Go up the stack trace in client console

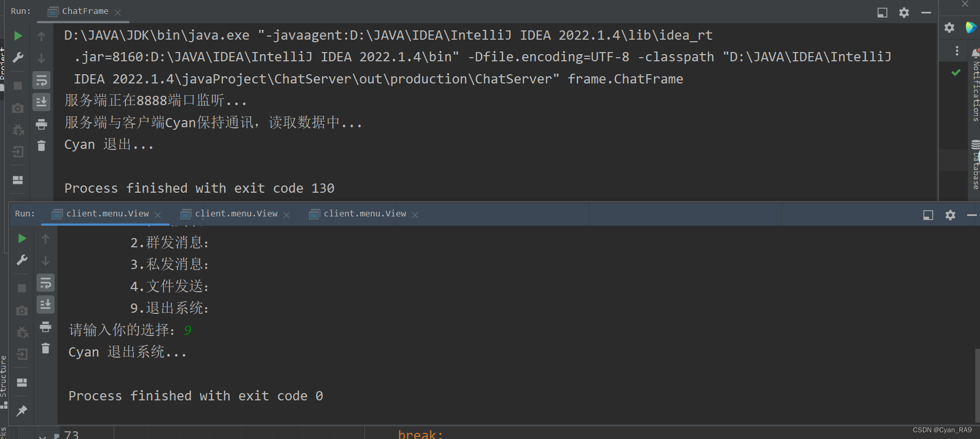[x=46, y=239]
